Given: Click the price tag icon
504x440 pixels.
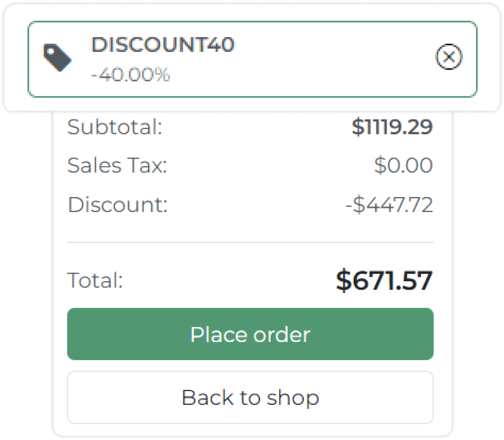Looking at the screenshot, I should tap(57, 57).
